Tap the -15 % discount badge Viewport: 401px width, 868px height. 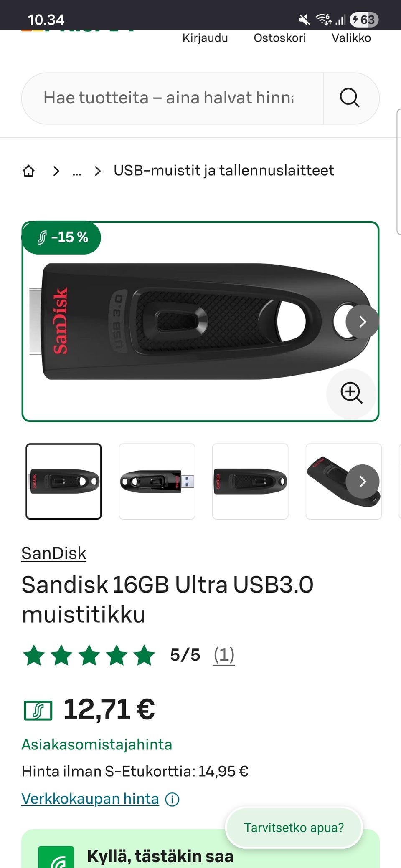(x=62, y=237)
